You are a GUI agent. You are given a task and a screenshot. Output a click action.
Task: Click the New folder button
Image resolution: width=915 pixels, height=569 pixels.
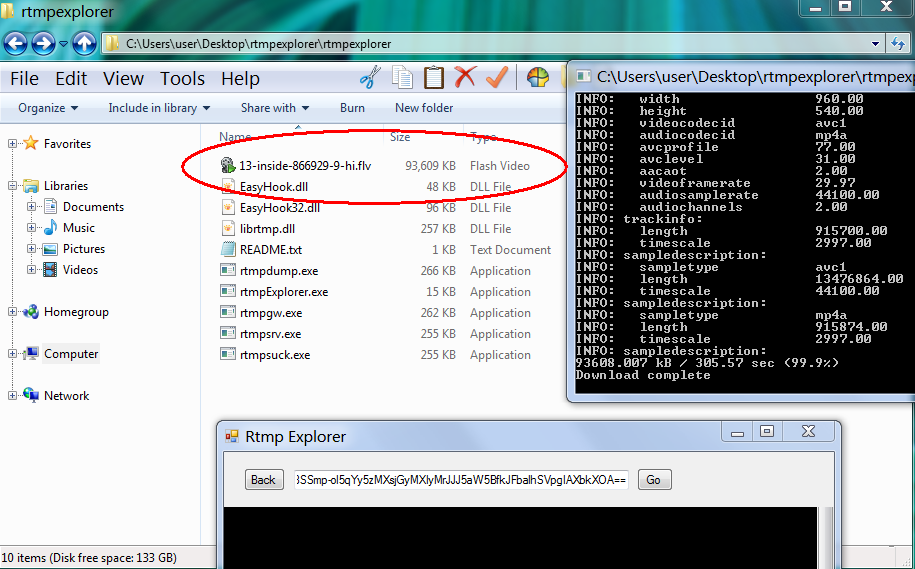point(424,108)
